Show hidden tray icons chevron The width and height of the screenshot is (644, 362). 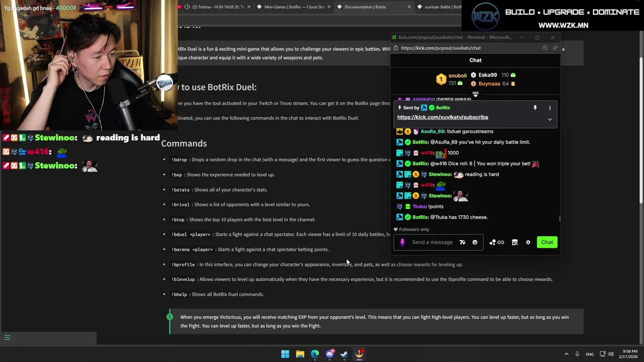566,354
